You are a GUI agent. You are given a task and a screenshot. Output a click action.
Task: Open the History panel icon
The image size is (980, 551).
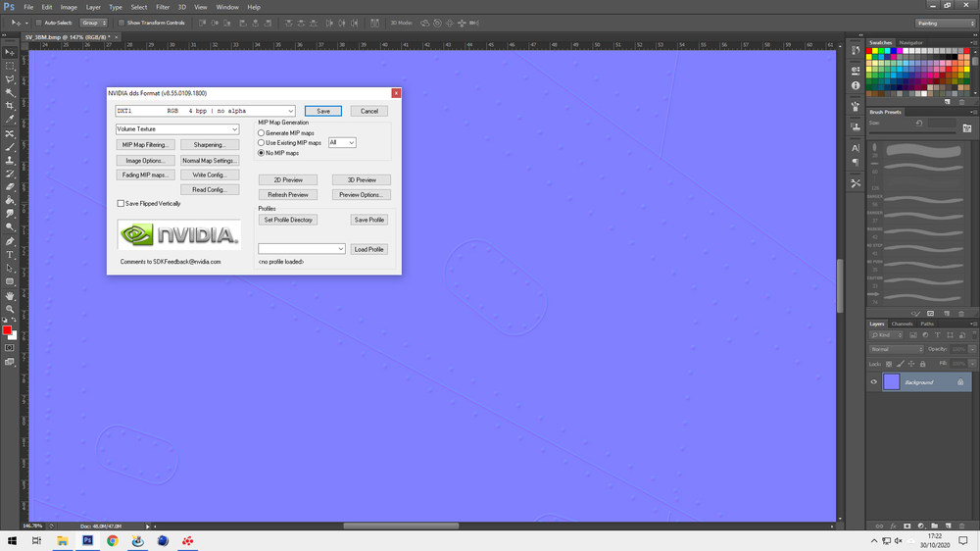tap(856, 50)
